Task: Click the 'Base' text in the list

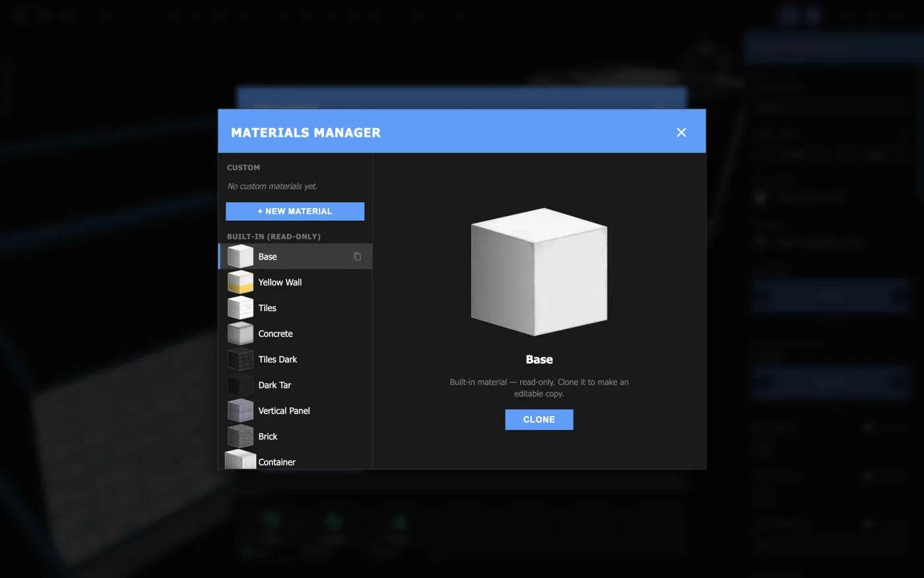Action: [267, 256]
